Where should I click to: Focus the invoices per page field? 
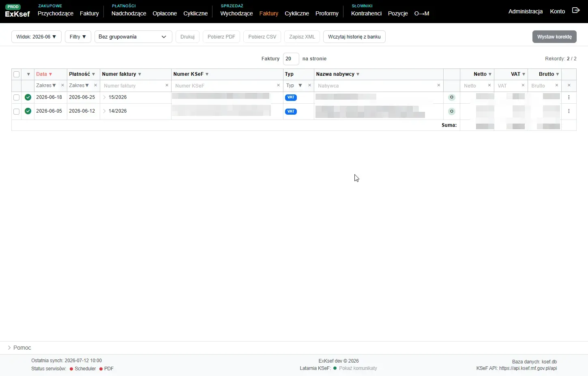(291, 59)
